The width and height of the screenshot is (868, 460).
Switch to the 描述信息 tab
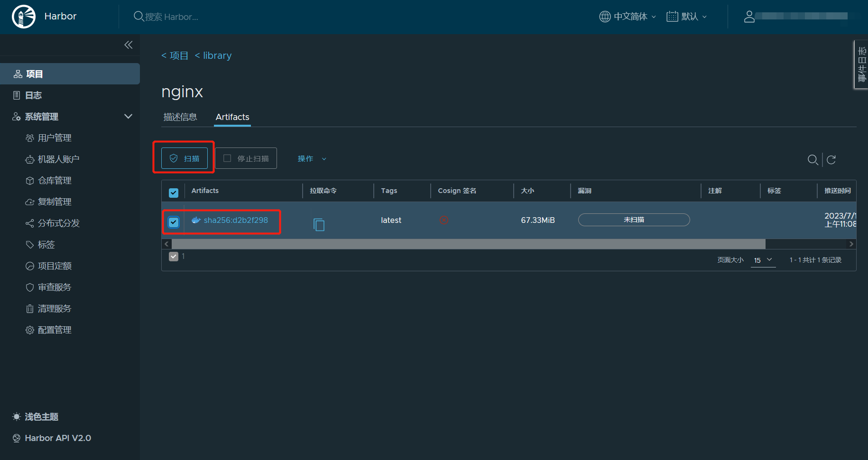tap(180, 117)
